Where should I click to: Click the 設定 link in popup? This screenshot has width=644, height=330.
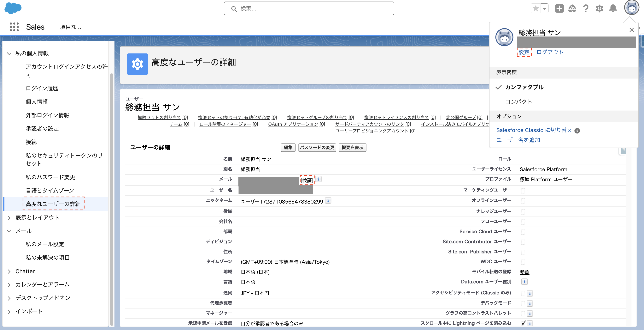point(524,52)
